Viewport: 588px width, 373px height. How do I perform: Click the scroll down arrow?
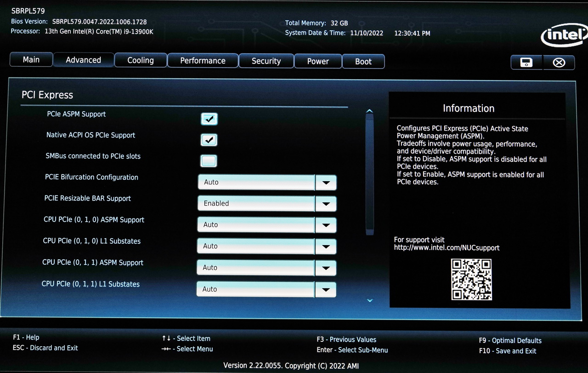coord(370,301)
